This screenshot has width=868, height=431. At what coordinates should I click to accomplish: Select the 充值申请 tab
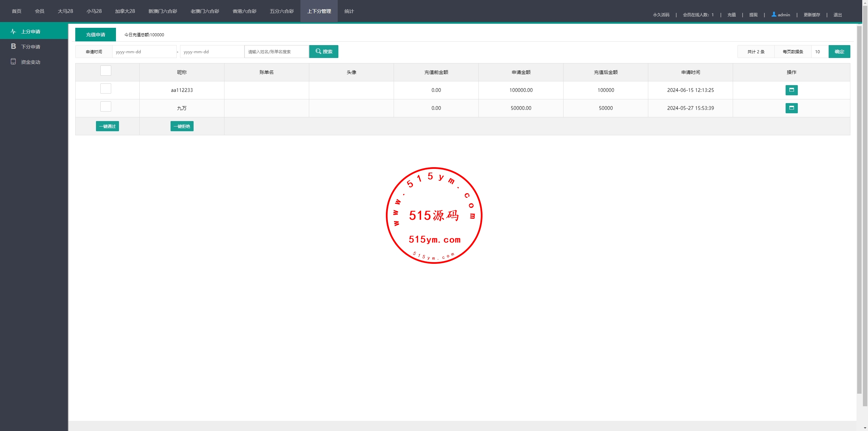coord(96,35)
